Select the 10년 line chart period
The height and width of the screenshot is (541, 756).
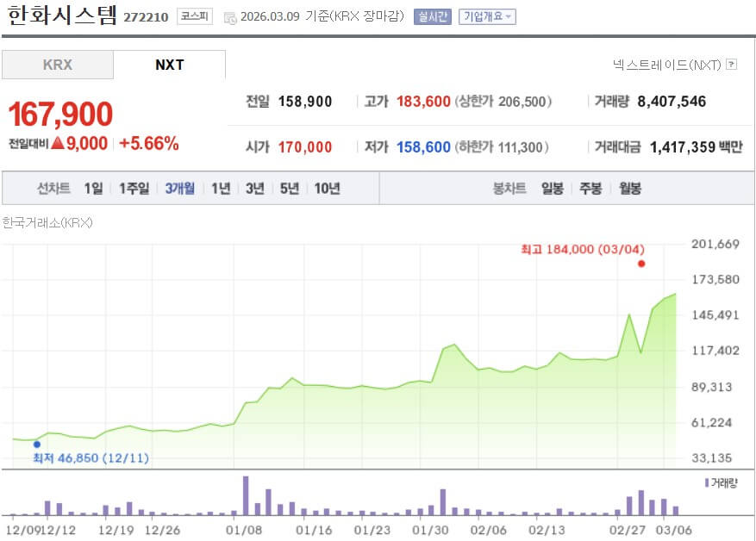coord(327,188)
